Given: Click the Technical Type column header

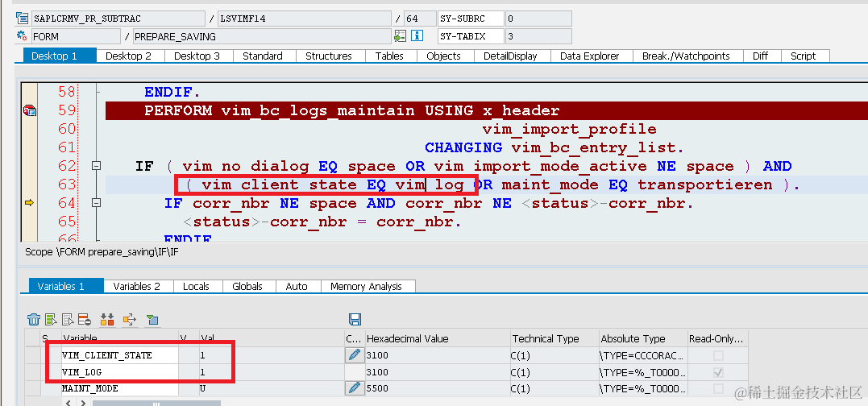Looking at the screenshot, I should coord(554,338).
